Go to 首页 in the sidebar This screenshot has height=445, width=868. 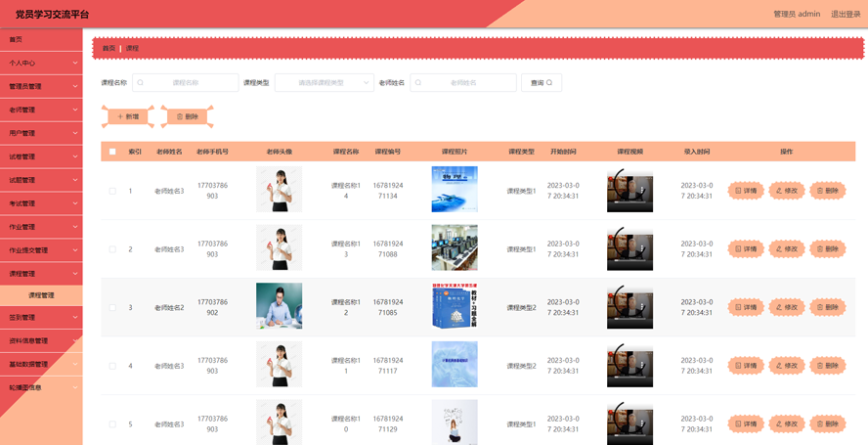[41, 39]
